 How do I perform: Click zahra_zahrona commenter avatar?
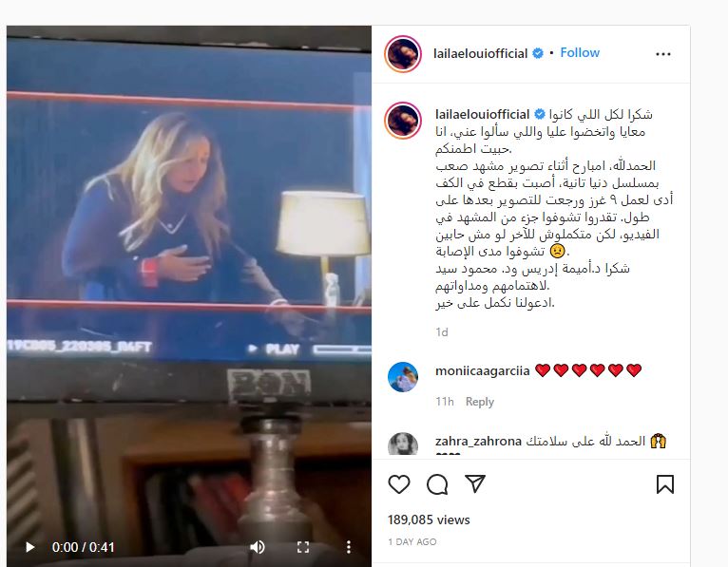click(403, 444)
